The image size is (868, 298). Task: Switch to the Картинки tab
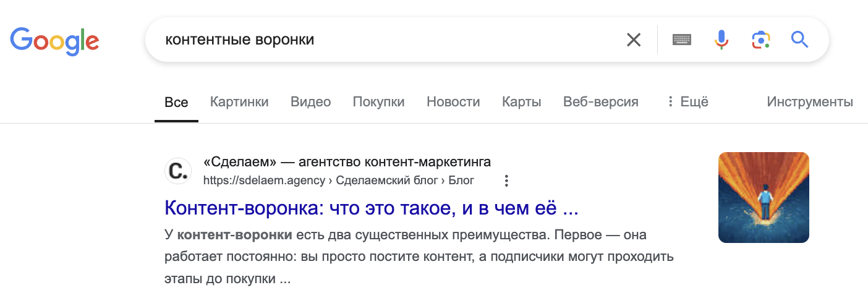(x=239, y=101)
